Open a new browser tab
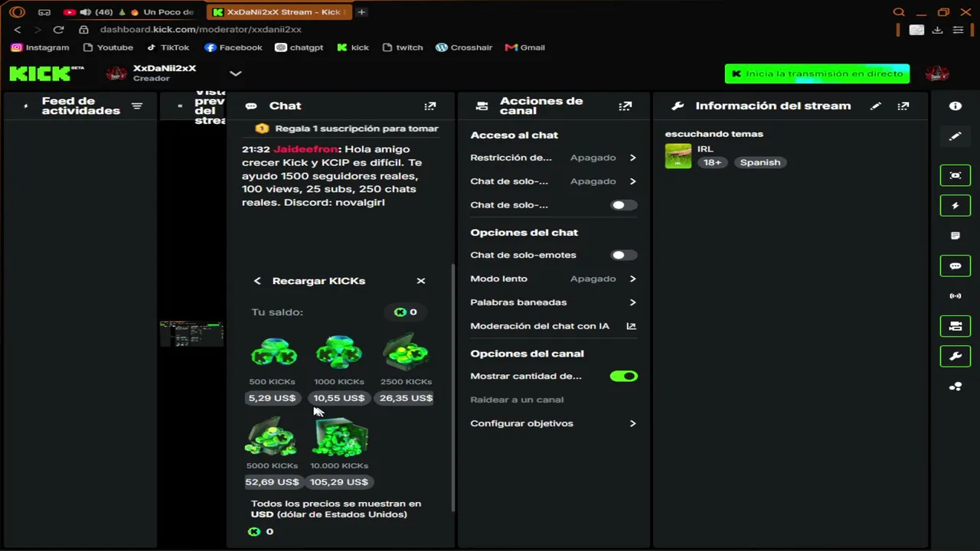980x551 pixels. point(361,12)
